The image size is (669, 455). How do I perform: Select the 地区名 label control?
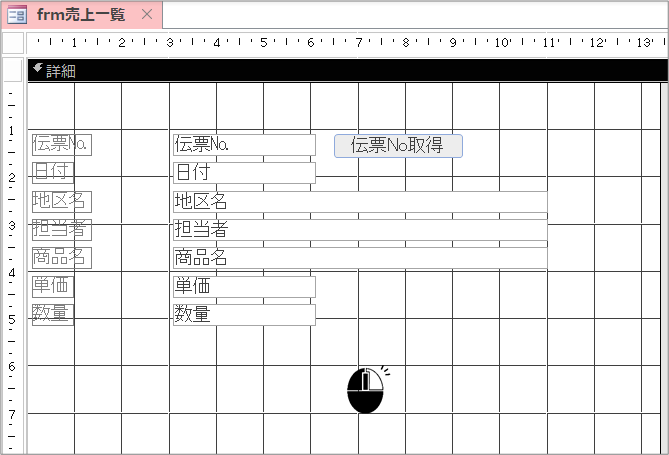click(62, 201)
